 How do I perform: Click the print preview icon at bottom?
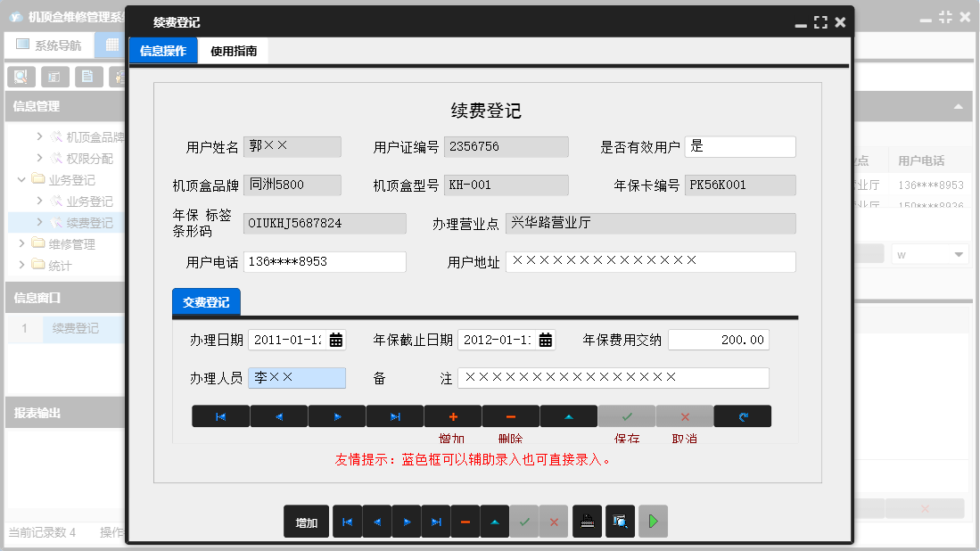point(621,522)
